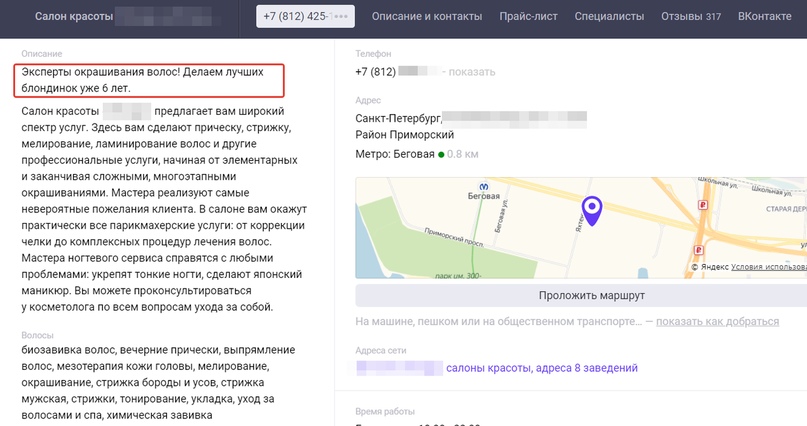807x426 pixels.
Task: Click the Волосы section label
Action: (x=38, y=335)
